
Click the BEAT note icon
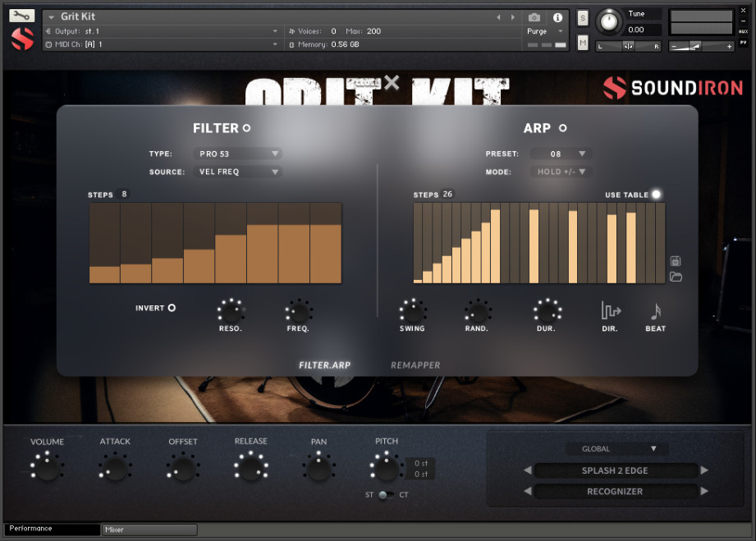coord(655,311)
